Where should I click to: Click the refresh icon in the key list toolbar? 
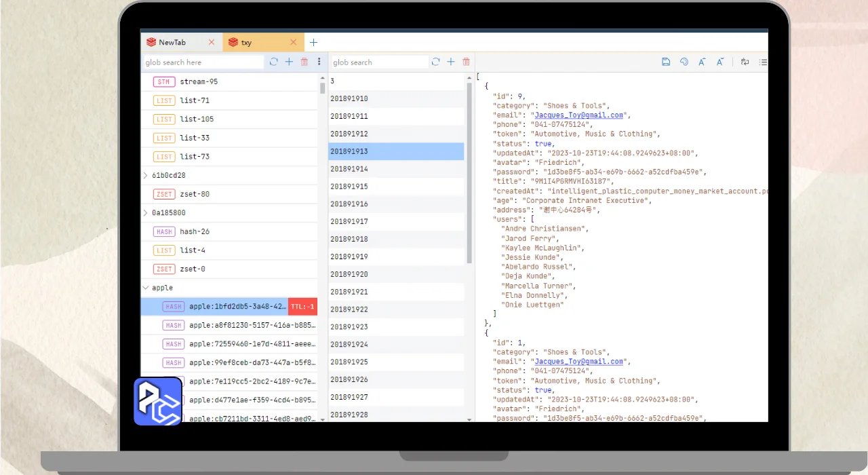pos(273,62)
